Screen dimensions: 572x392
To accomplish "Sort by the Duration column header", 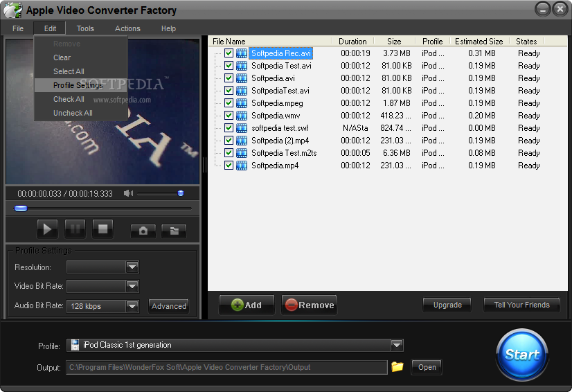I will [352, 42].
